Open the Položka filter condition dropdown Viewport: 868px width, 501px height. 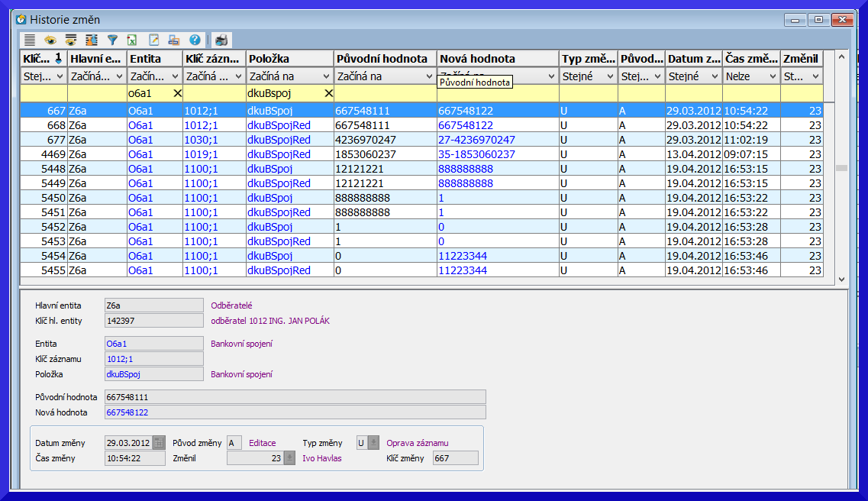coord(328,76)
